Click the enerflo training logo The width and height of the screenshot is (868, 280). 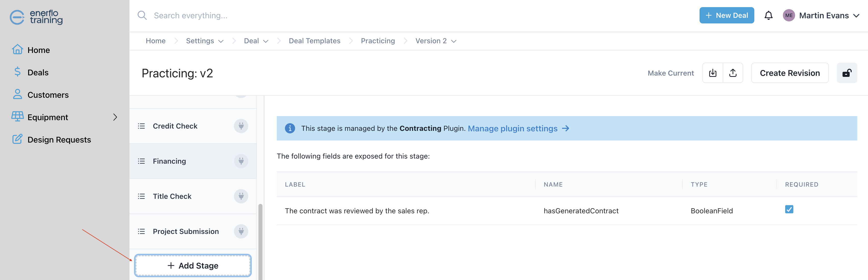coord(36,17)
